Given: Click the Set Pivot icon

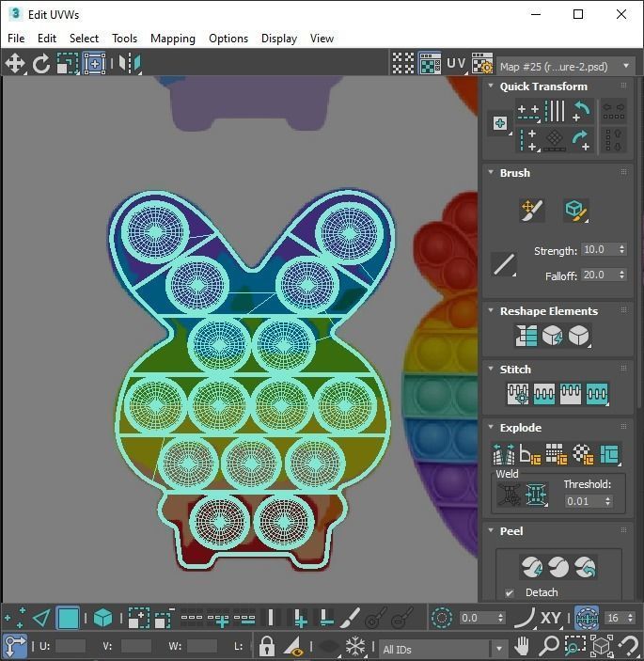Looking at the screenshot, I should point(500,123).
